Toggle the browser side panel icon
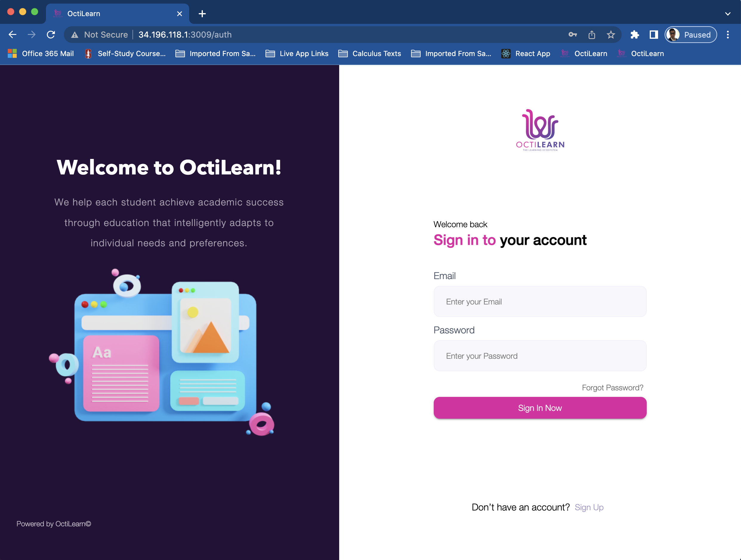Image resolution: width=741 pixels, height=560 pixels. [x=654, y=35]
